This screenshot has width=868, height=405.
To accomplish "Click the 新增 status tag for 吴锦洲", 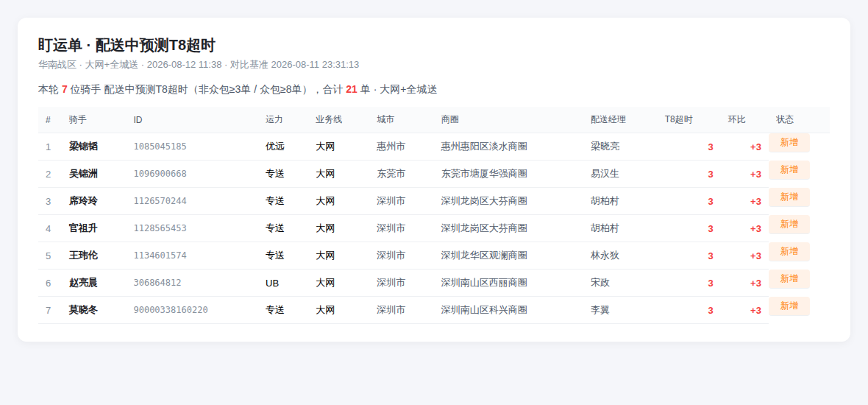I will 789,169.
